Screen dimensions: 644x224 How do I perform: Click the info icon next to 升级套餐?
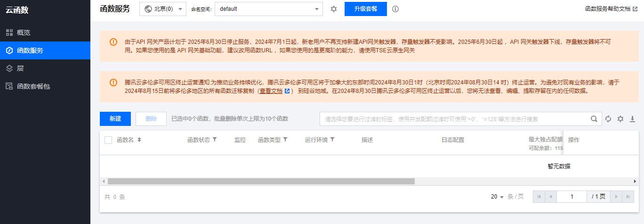click(395, 9)
